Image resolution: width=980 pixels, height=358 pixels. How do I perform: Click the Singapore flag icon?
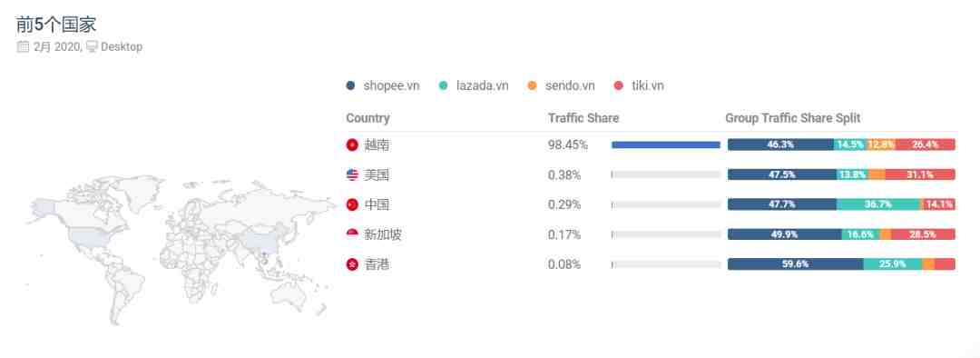coord(352,234)
